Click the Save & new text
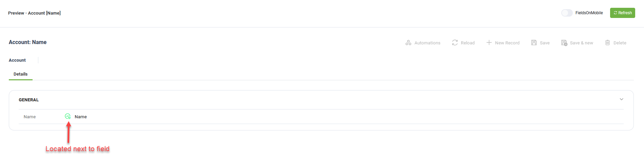Screen dimensions: 644x164 pyautogui.click(x=582, y=43)
